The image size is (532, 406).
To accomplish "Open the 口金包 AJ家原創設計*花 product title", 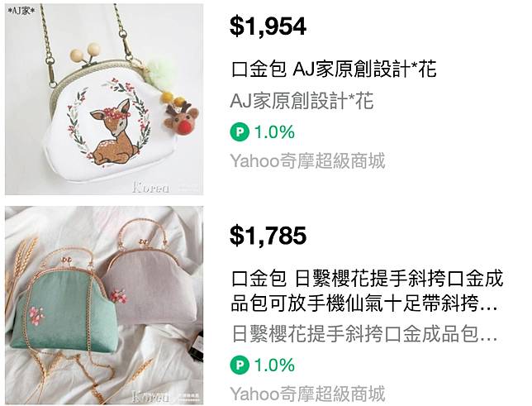I will (333, 69).
